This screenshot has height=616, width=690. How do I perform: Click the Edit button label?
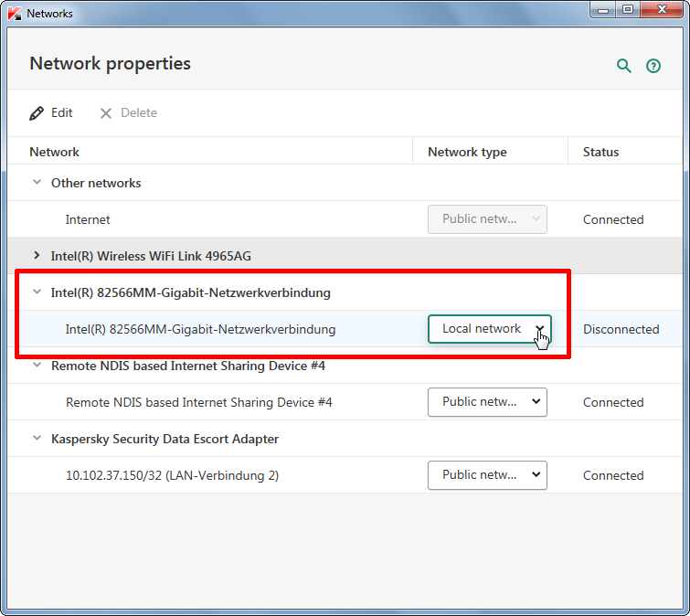coord(61,112)
